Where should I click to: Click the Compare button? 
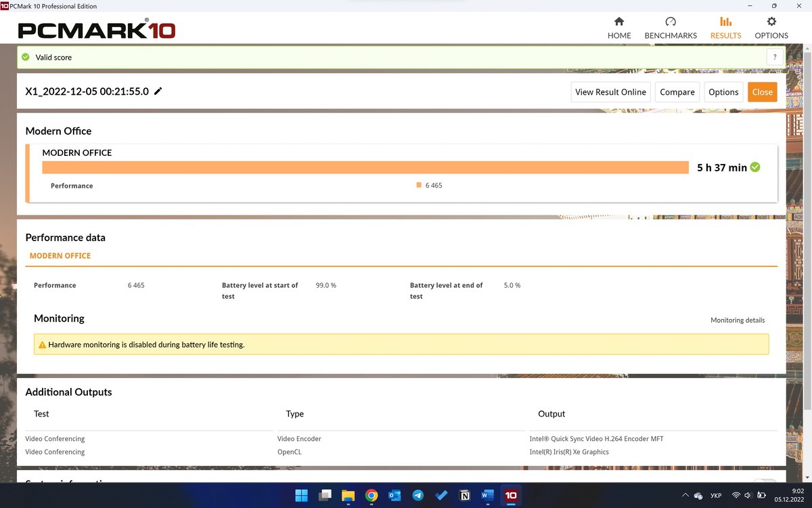[x=677, y=92]
